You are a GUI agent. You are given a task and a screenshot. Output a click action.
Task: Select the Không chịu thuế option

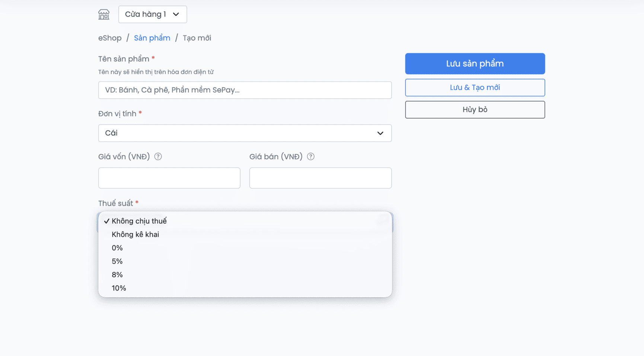click(x=139, y=221)
